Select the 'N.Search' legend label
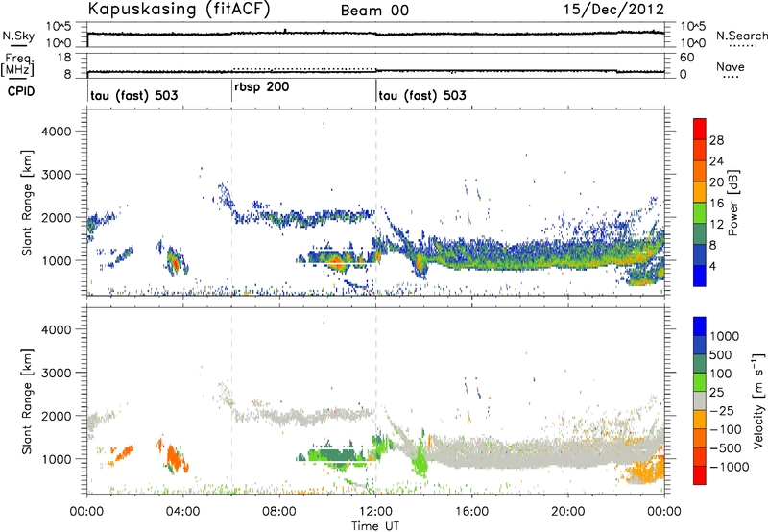Image resolution: width=768 pixels, height=532 pixels. click(x=742, y=36)
